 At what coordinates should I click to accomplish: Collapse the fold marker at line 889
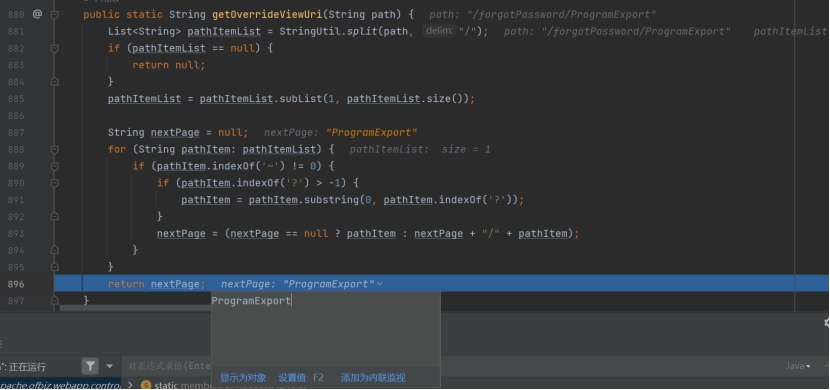[55, 166]
